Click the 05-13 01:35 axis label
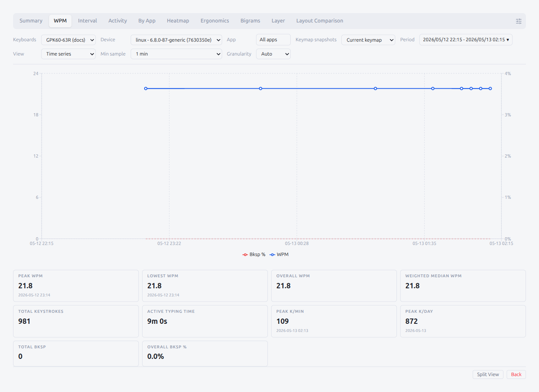The height and width of the screenshot is (392, 539). pos(424,243)
